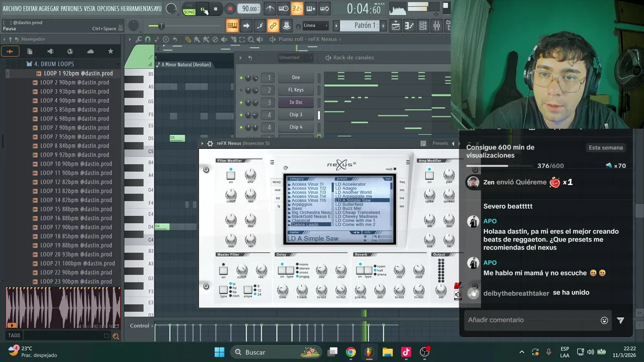Open the browser starred favorites icon
644x362 pixels.
click(x=111, y=51)
